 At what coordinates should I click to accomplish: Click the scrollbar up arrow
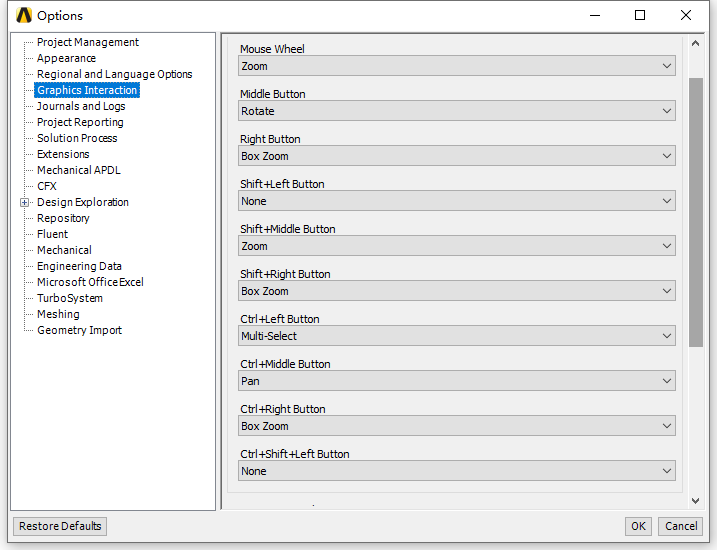click(x=696, y=43)
